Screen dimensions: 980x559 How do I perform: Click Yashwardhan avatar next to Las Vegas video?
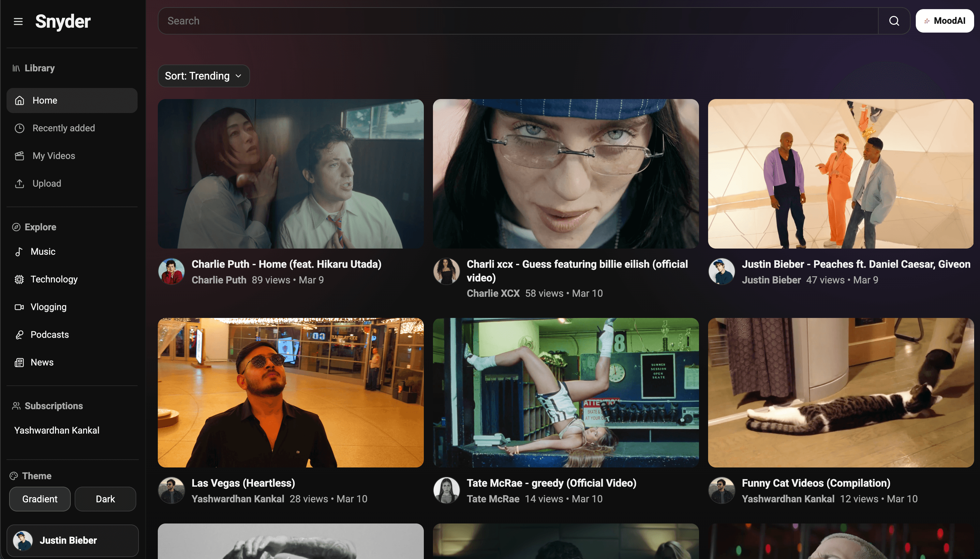pos(171,490)
